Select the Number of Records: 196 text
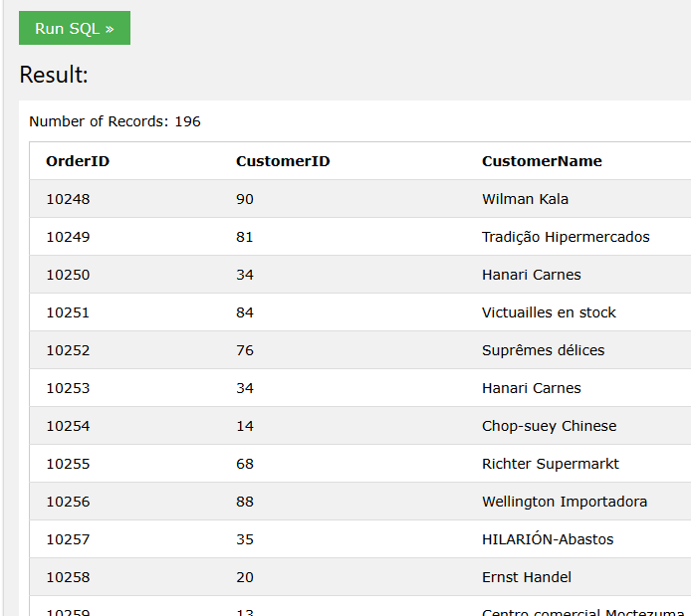 click(x=115, y=121)
